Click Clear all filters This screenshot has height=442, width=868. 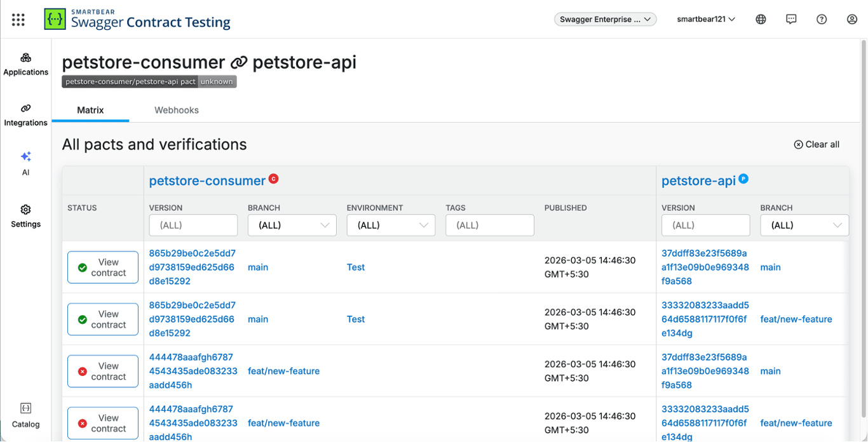tap(817, 145)
